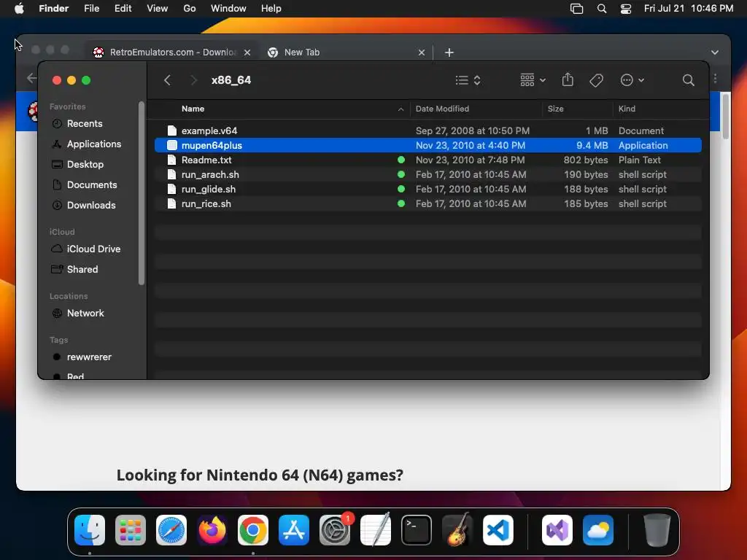Open Launchpad from the Dock

point(131,530)
